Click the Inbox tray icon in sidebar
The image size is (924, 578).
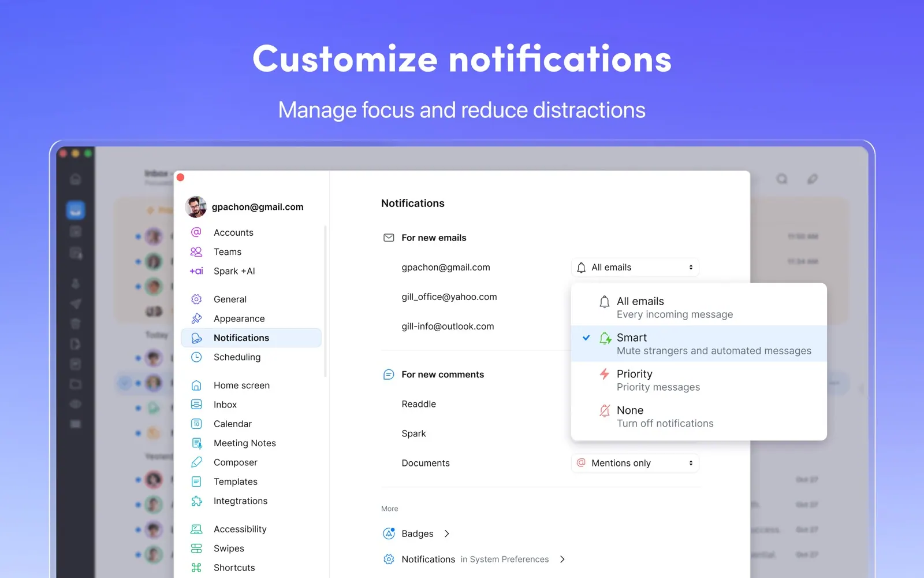click(x=196, y=405)
